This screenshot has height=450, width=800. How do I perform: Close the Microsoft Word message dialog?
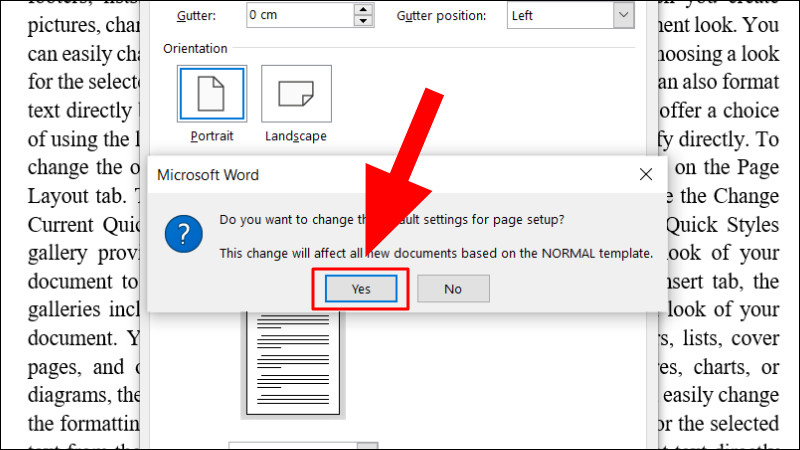(646, 174)
